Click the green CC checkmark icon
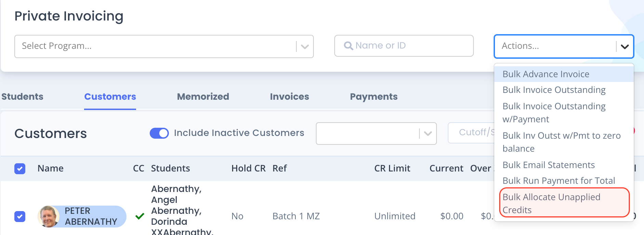644x235 pixels. point(139,216)
